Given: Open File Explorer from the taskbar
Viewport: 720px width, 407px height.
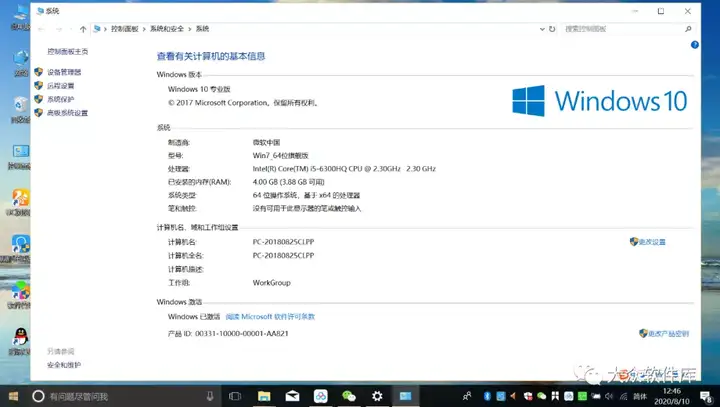Looking at the screenshot, I should [264, 396].
